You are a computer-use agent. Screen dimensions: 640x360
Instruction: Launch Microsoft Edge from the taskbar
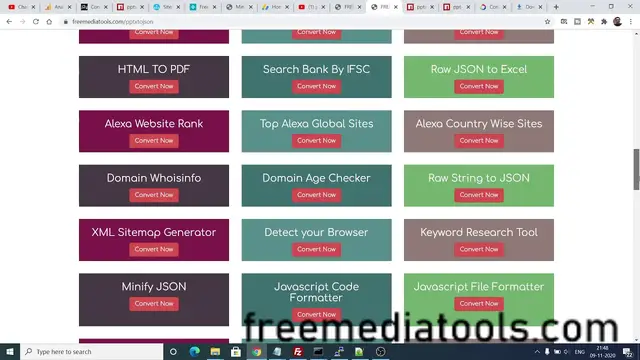click(x=195, y=351)
